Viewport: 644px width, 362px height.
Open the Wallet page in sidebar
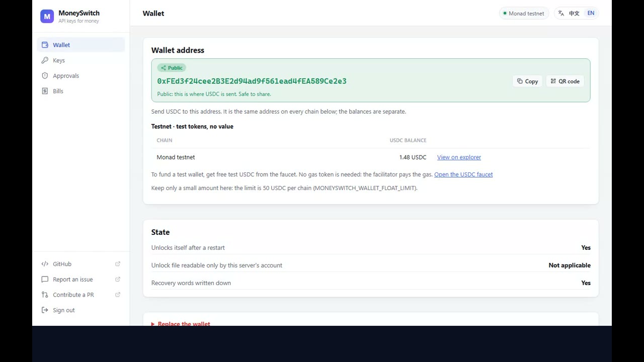(x=80, y=45)
